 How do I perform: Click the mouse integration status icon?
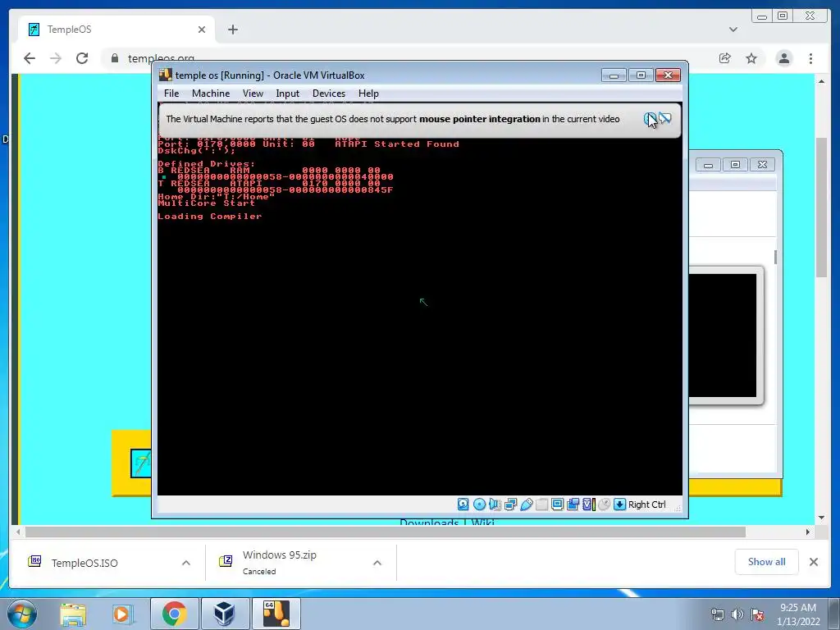(x=605, y=504)
